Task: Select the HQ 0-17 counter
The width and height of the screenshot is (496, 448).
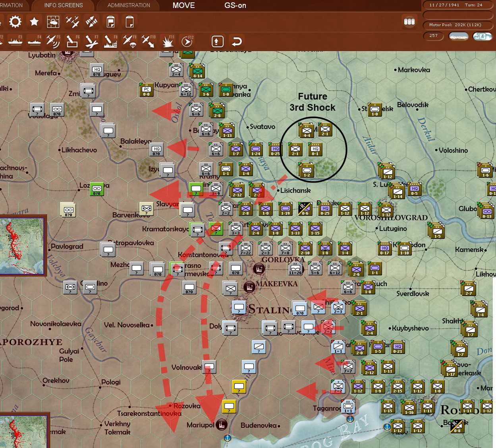Action: coord(384,248)
